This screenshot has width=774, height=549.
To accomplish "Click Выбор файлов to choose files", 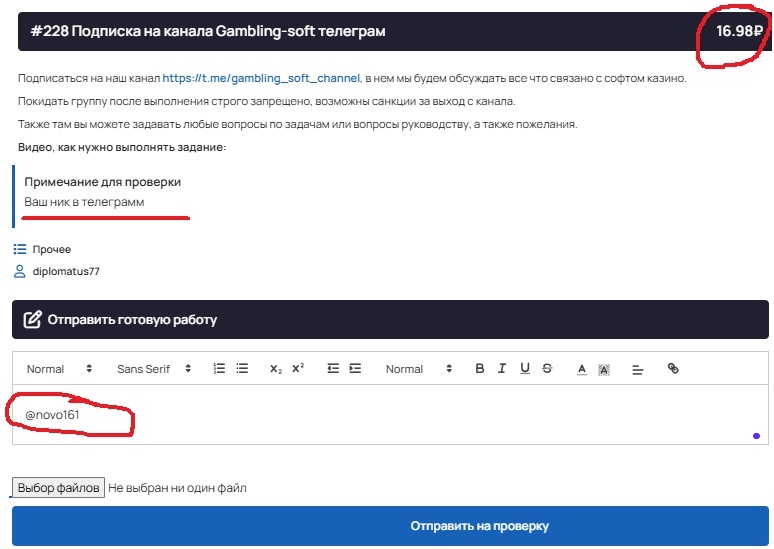I will pyautogui.click(x=58, y=488).
